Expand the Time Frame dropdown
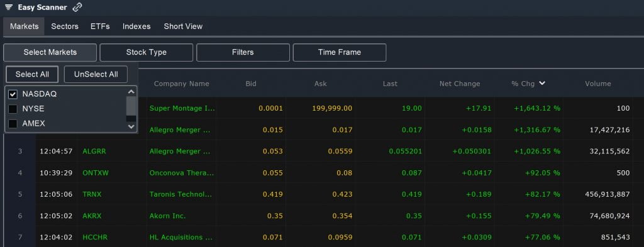 [339, 53]
